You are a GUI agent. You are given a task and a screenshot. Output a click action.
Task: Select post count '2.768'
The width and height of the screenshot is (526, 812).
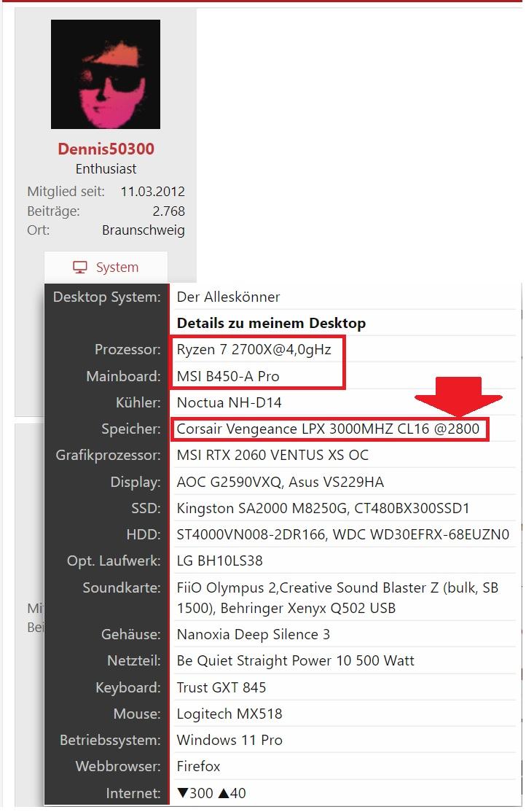(x=169, y=211)
